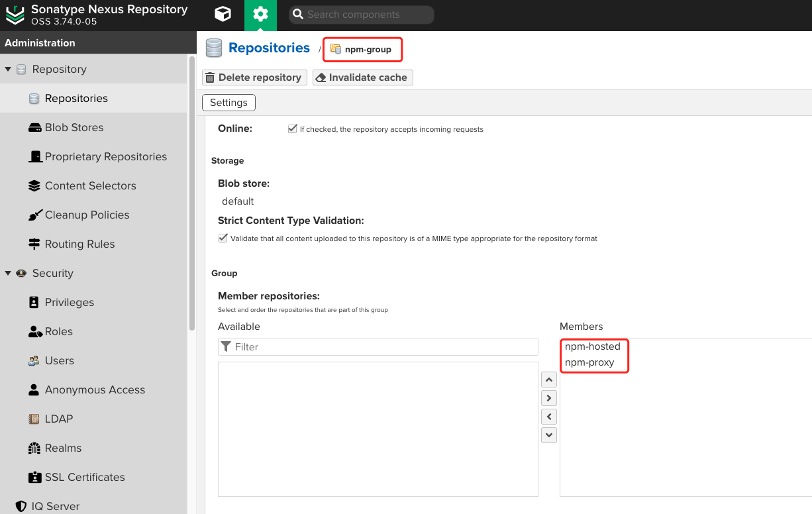812x514 pixels.
Task: Open IQ Server in the sidebar
Action: point(93,506)
